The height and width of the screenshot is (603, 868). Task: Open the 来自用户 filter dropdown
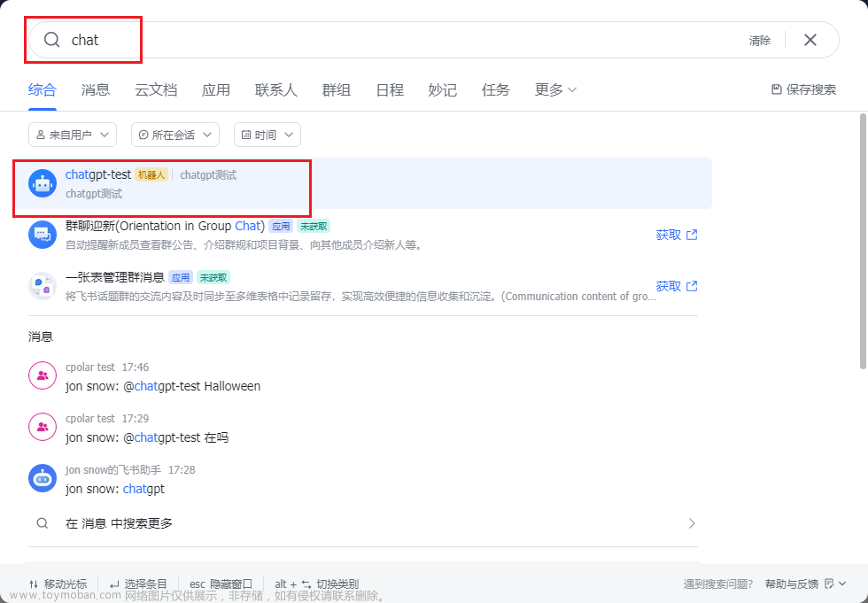[73, 135]
